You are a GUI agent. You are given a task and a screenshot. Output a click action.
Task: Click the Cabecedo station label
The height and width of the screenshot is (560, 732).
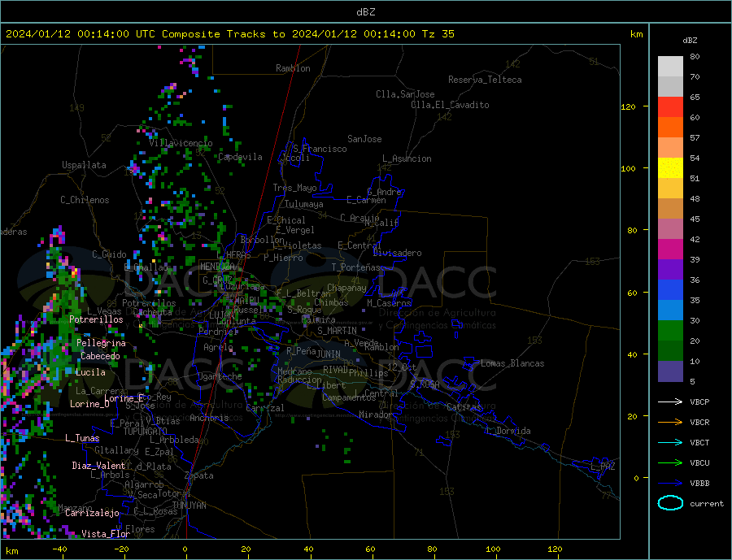pos(100,356)
